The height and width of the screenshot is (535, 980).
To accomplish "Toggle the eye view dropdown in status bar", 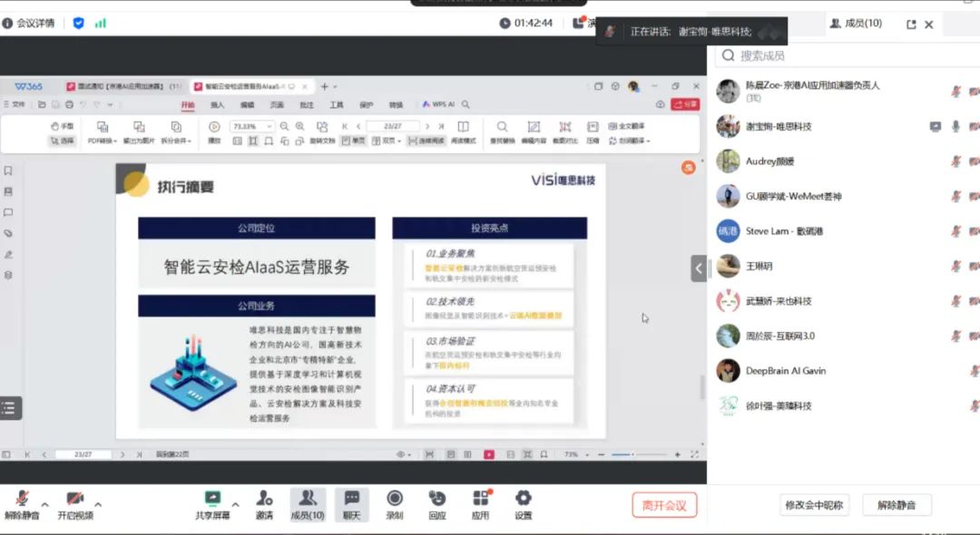I will click(404, 454).
